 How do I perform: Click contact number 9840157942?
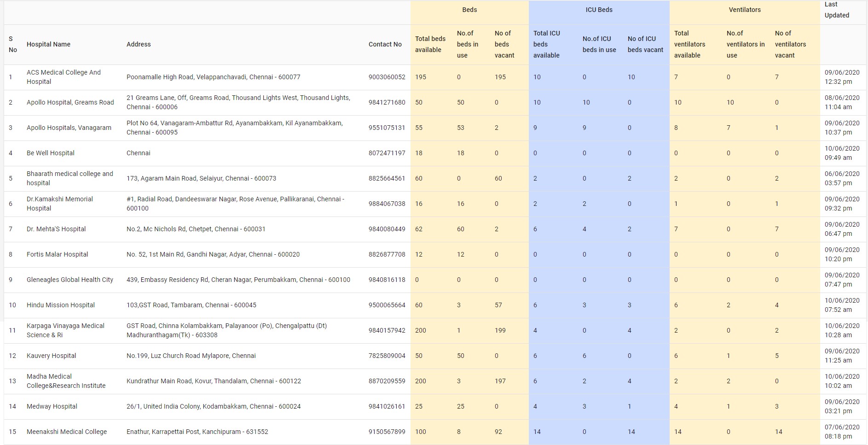point(387,330)
